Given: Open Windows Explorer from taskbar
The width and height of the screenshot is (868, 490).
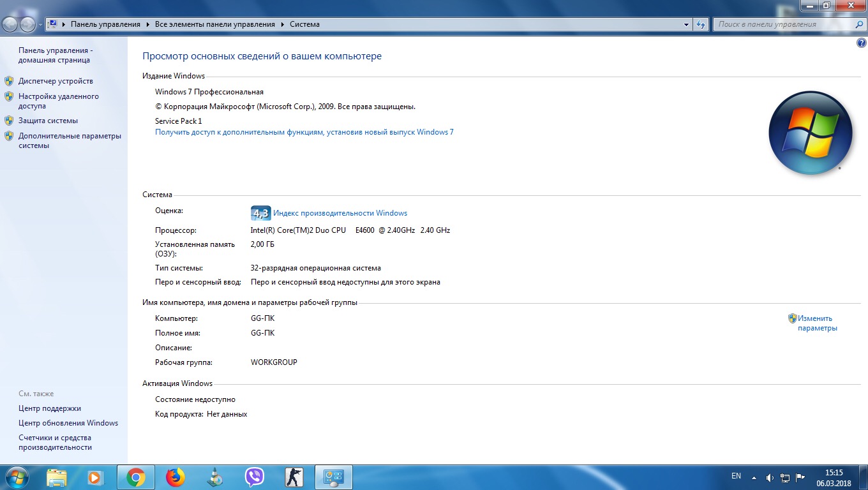Looking at the screenshot, I should [x=56, y=477].
